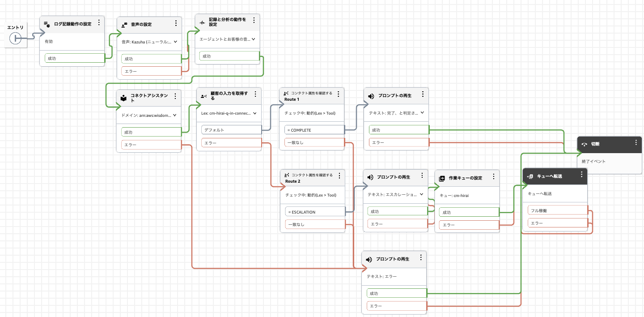Select エラー branch of 音声の設定 block
Screen dimensions: 644x317
(152, 71)
